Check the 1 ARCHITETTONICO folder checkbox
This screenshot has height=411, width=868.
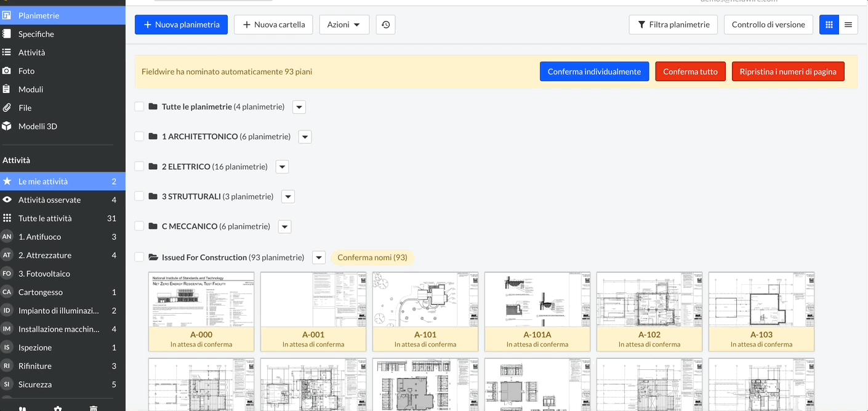(x=139, y=137)
